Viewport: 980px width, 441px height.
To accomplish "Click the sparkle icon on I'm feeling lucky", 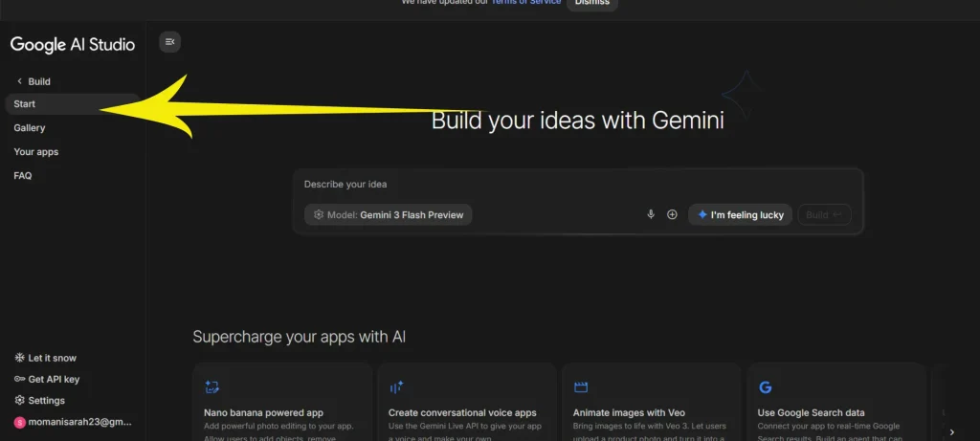I will 702,215.
